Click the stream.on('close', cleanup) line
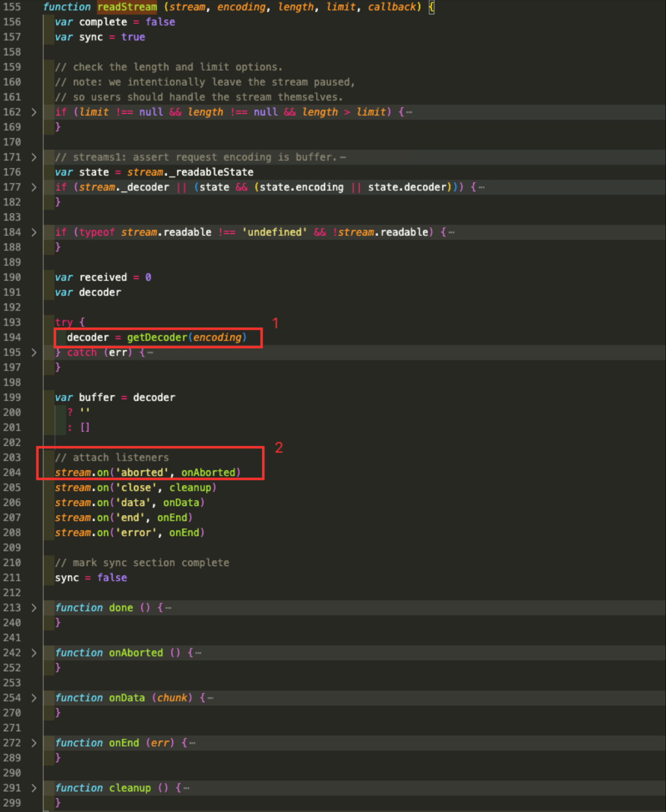Image resolution: width=666 pixels, height=812 pixels. (x=135, y=488)
